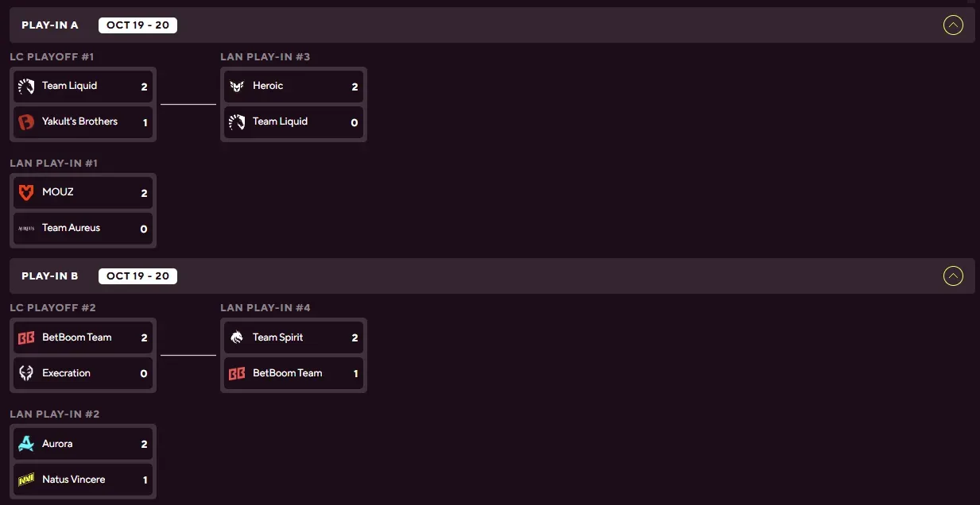Screen dimensions: 980x505
Task: Select the Team Liquid logo in LC Playoff #1
Action: (25, 86)
